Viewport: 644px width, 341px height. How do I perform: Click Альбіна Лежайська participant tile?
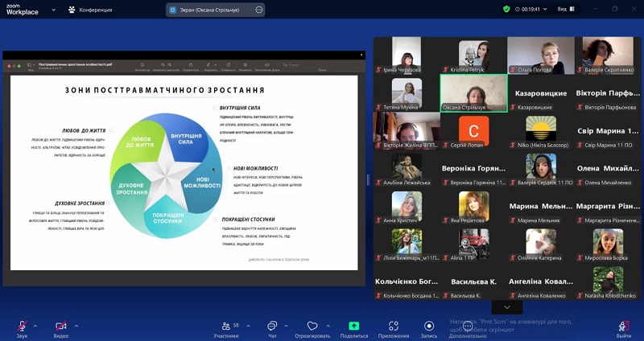coord(407,169)
